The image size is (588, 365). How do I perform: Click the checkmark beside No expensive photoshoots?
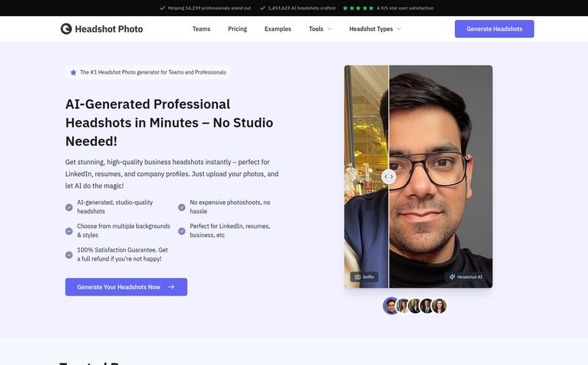(x=182, y=208)
